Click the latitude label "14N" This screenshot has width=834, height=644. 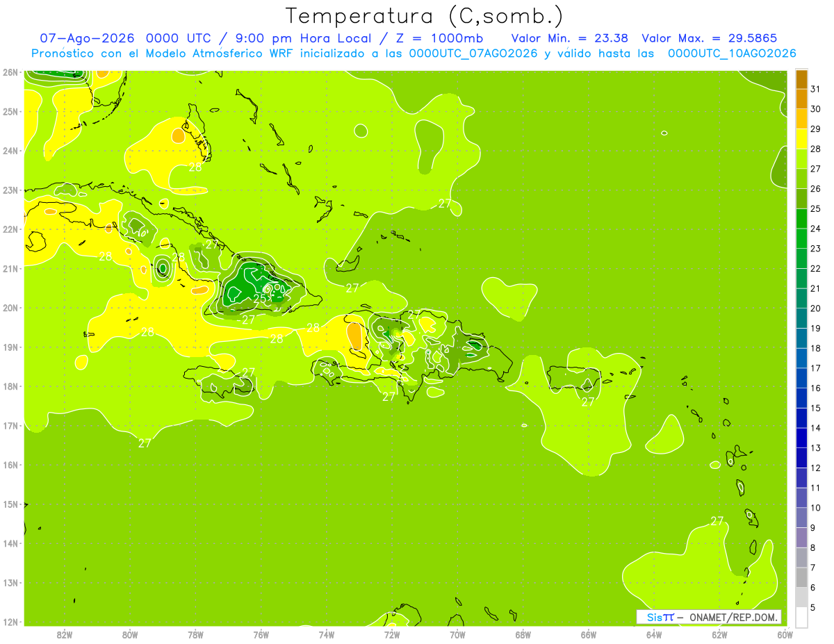click(x=10, y=543)
